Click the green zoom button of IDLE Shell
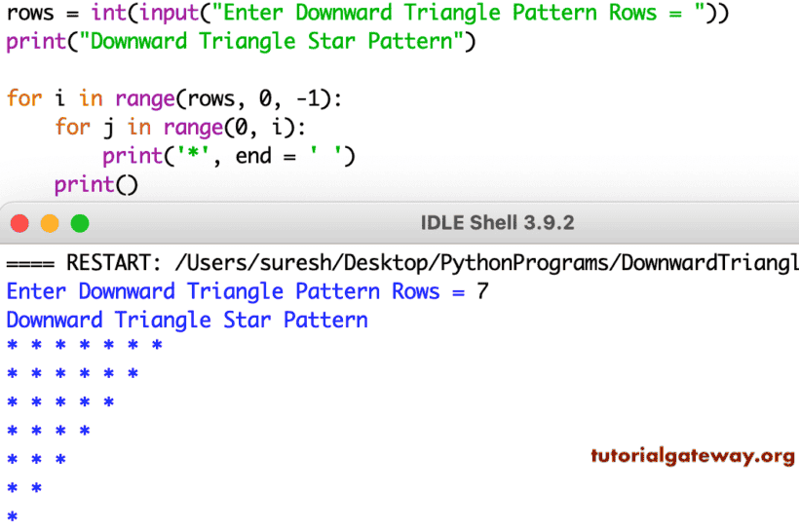Screen dimensions: 799x532 [80, 223]
